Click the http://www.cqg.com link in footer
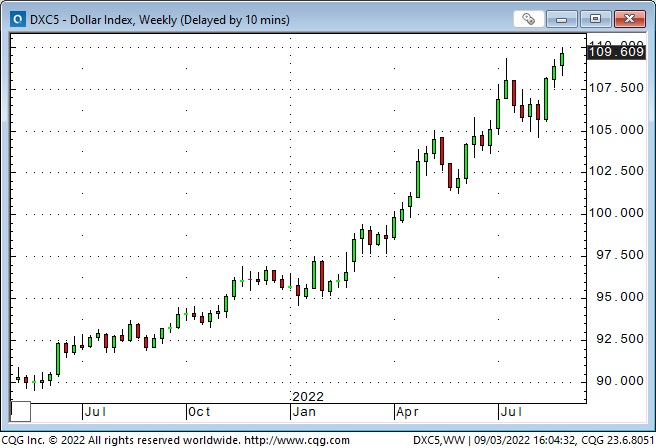The image size is (656, 448). point(297,440)
